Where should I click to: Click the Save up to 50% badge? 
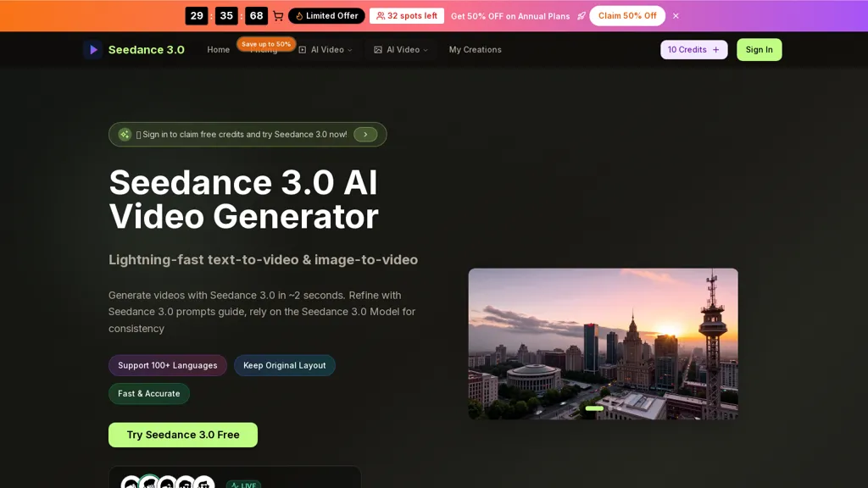[x=266, y=44]
